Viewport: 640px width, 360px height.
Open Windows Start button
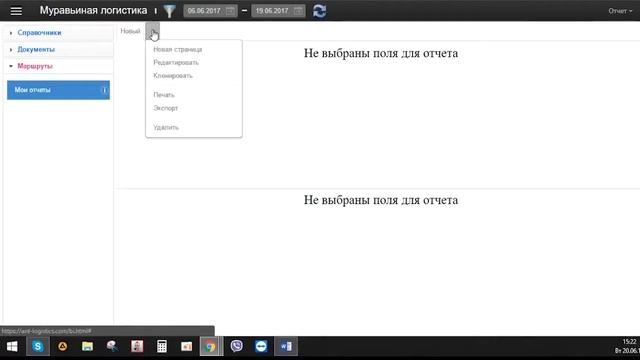[x=12, y=347]
